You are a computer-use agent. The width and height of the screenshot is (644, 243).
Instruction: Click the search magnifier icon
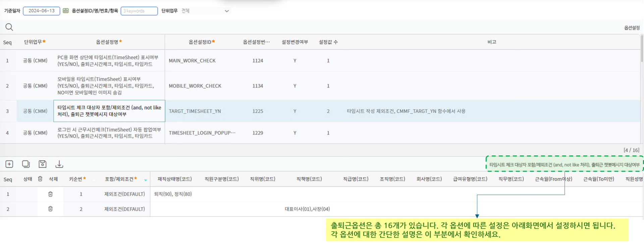click(9, 27)
